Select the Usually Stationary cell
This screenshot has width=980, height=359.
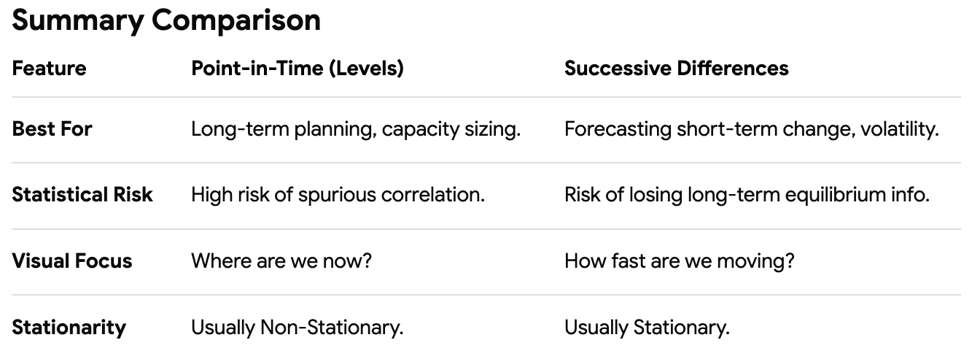click(647, 328)
